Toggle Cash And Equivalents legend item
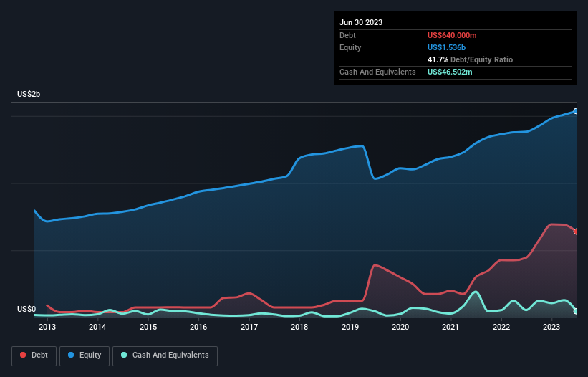Viewport: 588px width, 377px height. [165, 355]
